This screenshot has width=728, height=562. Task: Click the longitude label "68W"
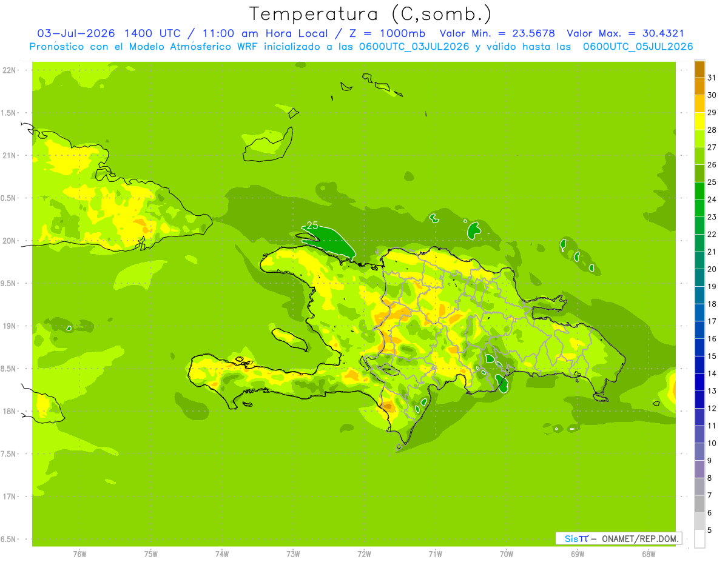(x=649, y=554)
